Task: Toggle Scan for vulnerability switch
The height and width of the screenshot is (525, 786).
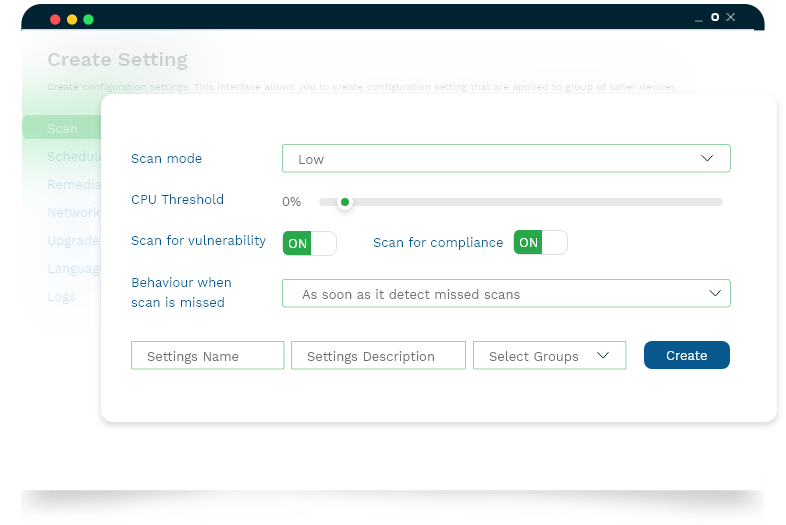Action: (309, 243)
